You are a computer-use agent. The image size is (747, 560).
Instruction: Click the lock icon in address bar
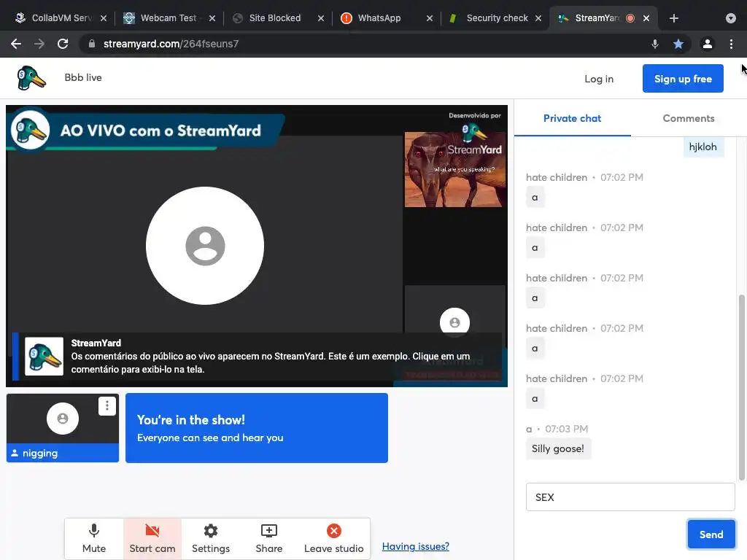tap(92, 44)
